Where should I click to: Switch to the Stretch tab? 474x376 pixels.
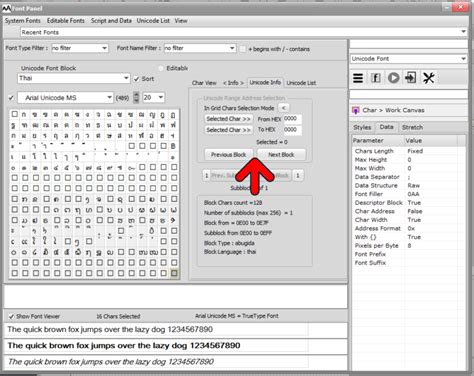(412, 127)
